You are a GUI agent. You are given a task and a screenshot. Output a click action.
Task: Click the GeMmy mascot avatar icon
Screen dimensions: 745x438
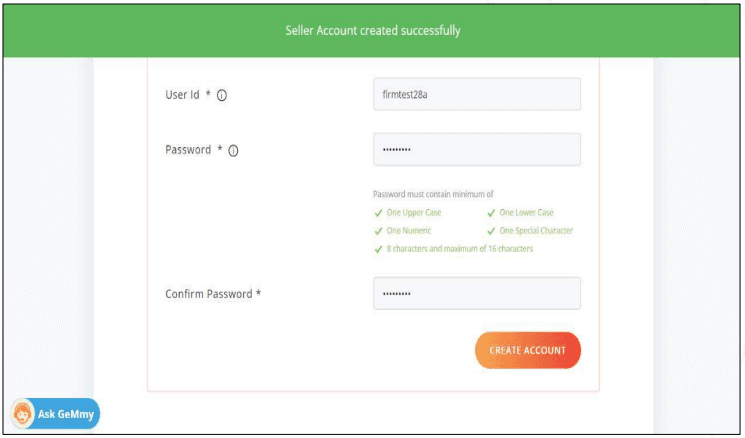[x=23, y=414]
